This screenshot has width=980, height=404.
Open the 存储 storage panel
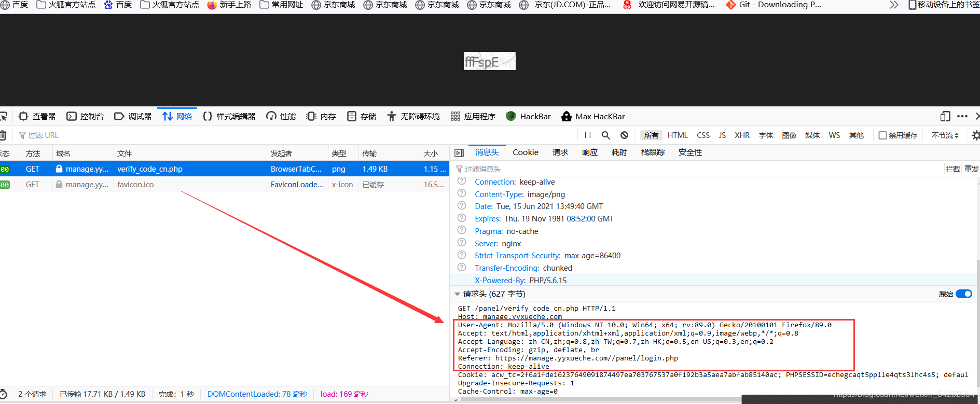tap(362, 116)
